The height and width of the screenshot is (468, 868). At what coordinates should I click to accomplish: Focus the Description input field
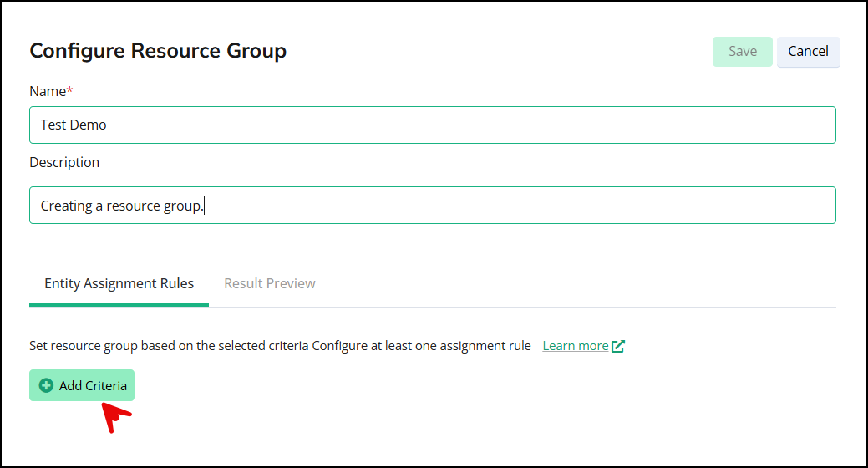(432, 206)
